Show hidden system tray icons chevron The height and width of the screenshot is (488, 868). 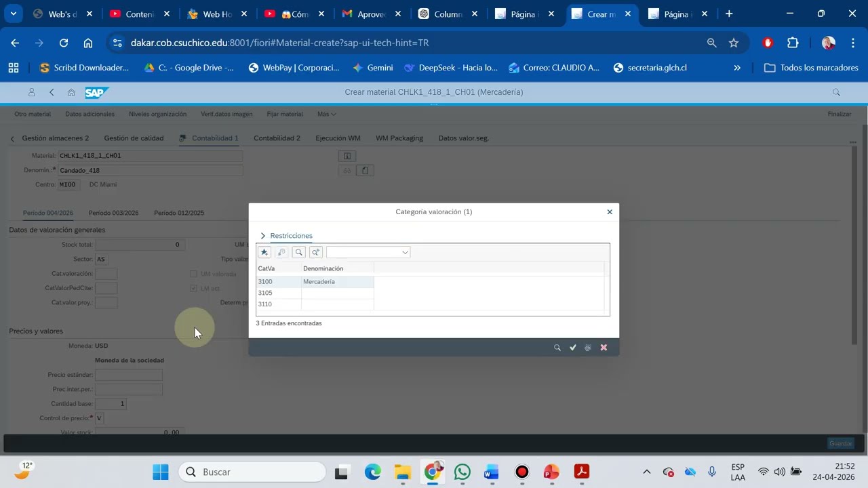pos(646,472)
